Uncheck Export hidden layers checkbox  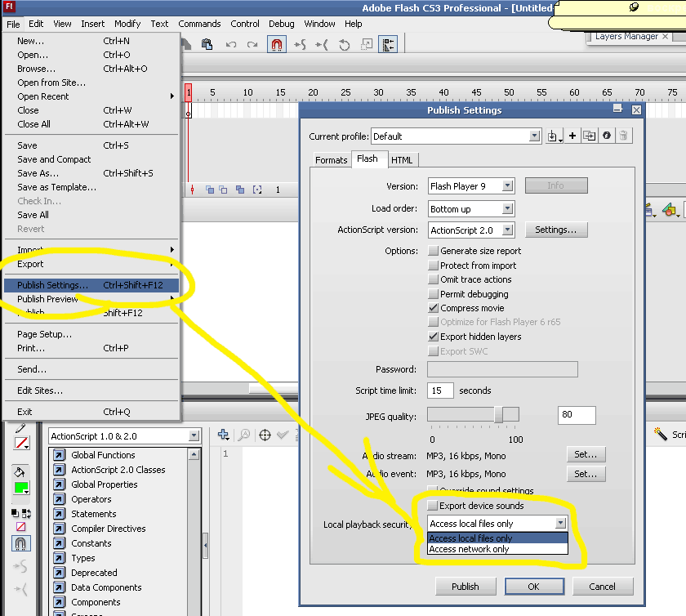(x=433, y=337)
